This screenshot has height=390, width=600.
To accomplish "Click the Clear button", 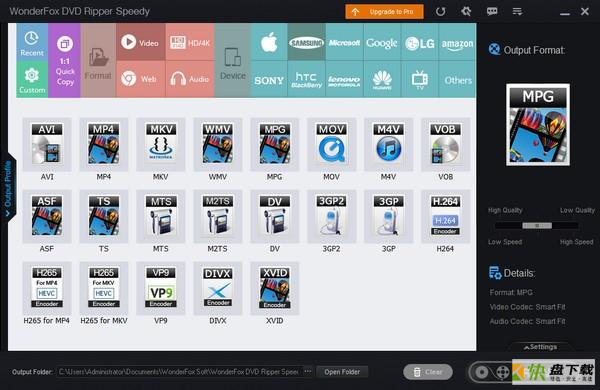I will click(x=428, y=372).
